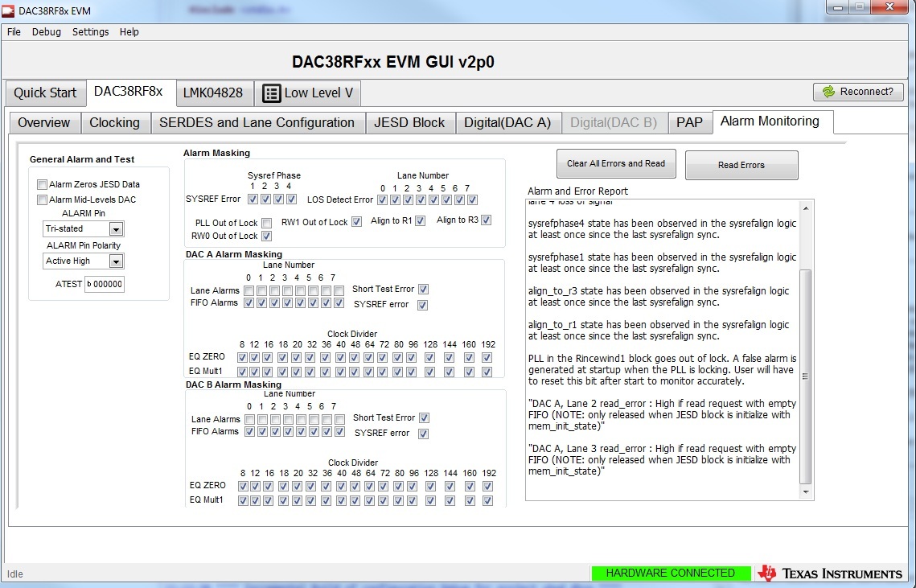
Task: Check DAC A Lane Alarms lane 0 box
Action: coord(249,290)
